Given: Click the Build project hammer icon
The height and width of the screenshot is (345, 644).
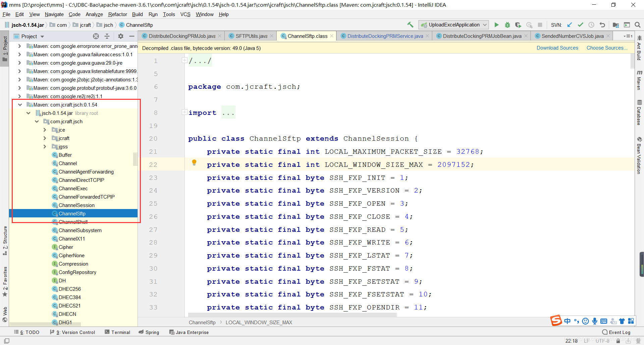Looking at the screenshot, I should (x=410, y=25).
